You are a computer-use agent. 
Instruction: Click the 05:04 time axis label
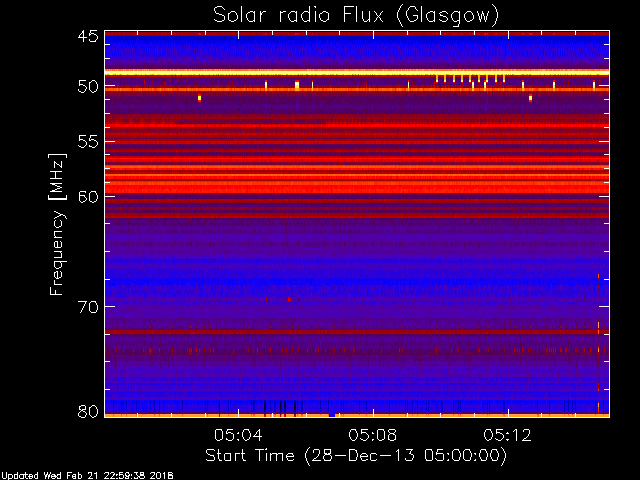(x=238, y=435)
